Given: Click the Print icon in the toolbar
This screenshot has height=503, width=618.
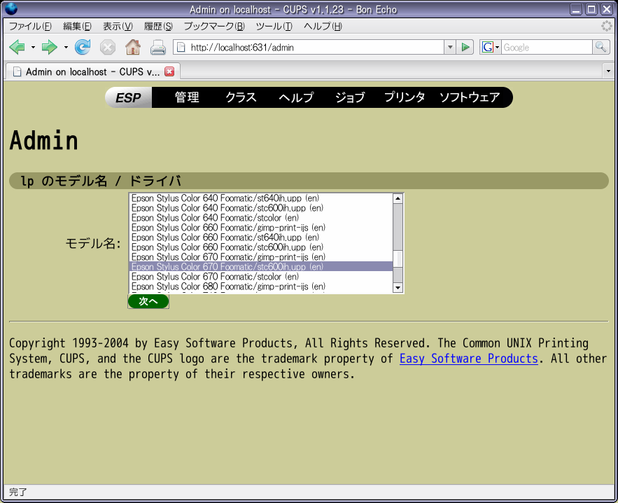Looking at the screenshot, I should (x=158, y=48).
